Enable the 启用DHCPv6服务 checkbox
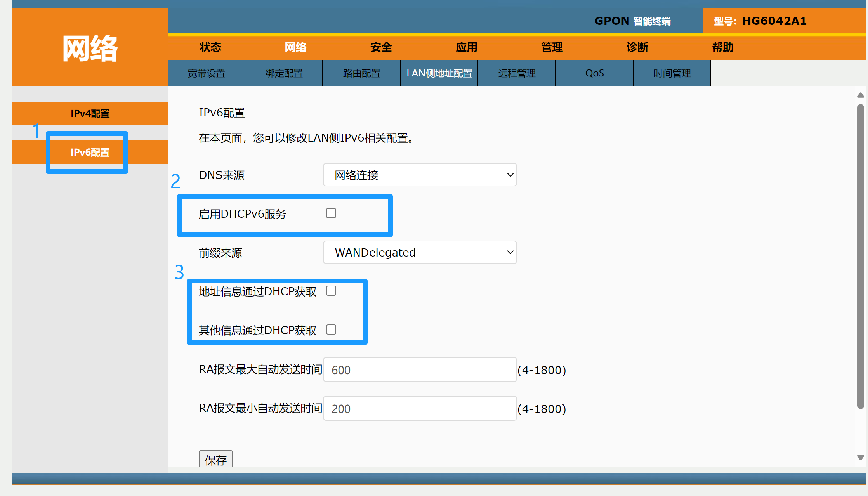This screenshot has width=868, height=496. [331, 213]
